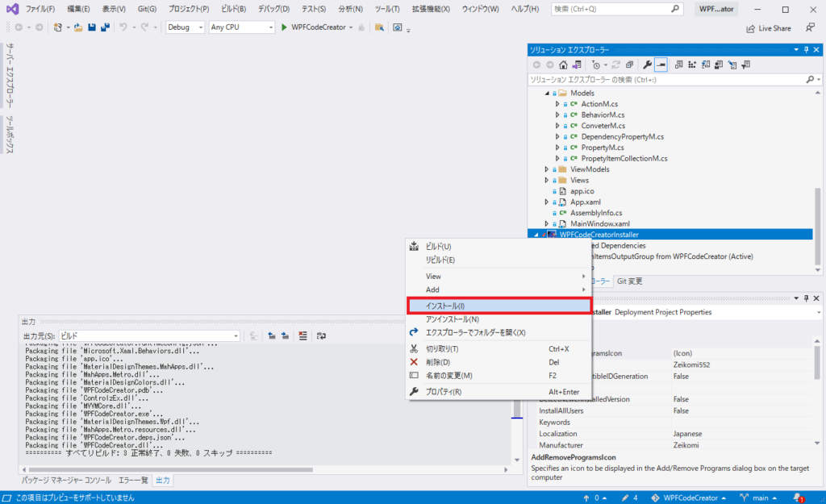Open the View submenu in context menu
Viewport: 826px width, 504px height.
(499, 277)
